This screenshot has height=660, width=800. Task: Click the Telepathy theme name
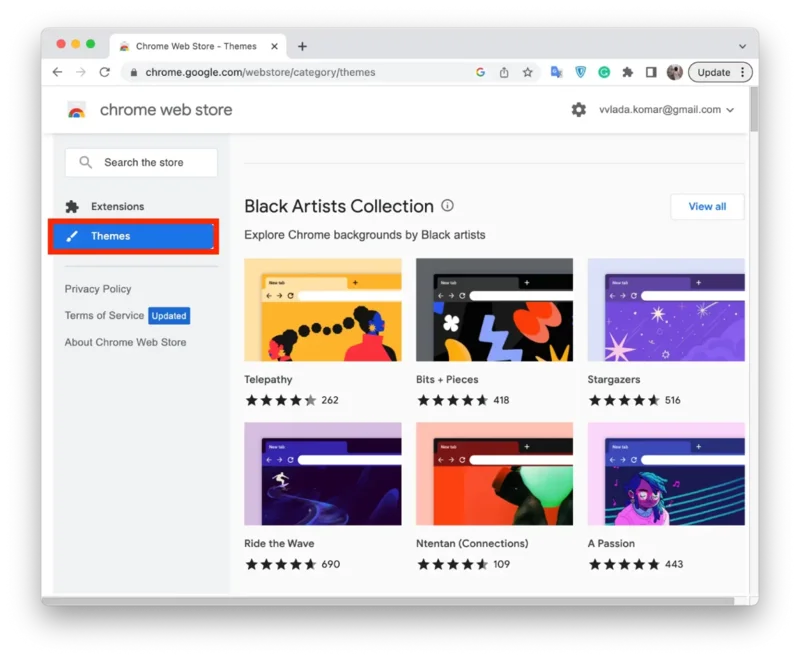(x=268, y=379)
